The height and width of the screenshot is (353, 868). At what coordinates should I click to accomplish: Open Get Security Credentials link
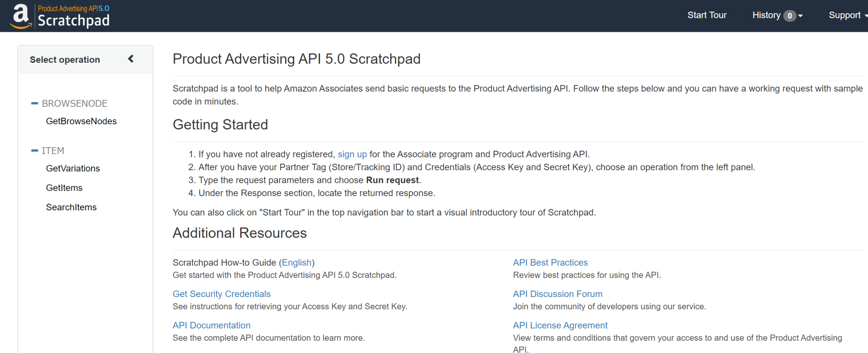coord(222,294)
